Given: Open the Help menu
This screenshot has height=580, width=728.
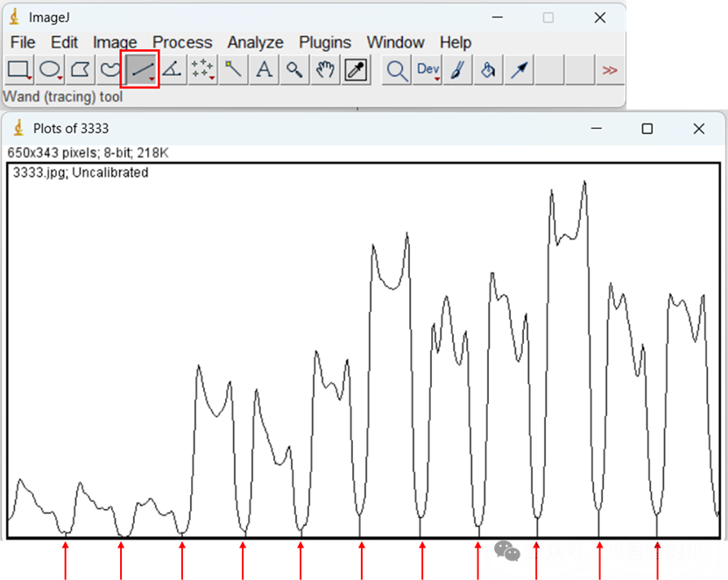Looking at the screenshot, I should coord(456,42).
